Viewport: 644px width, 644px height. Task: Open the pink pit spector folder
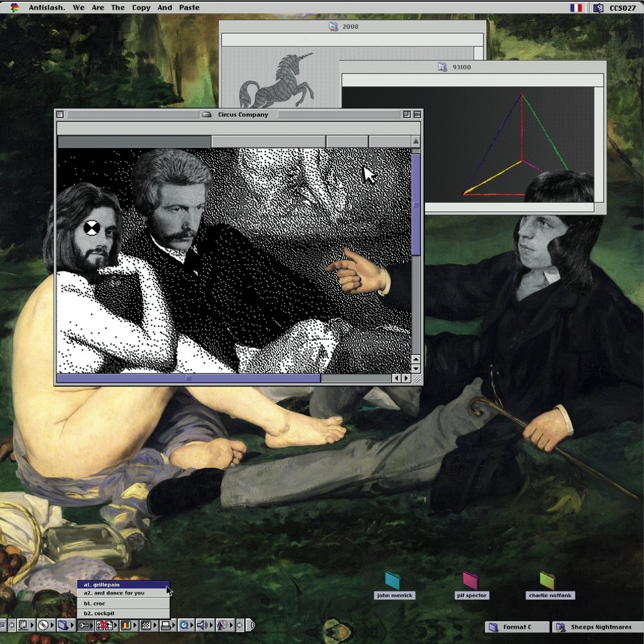[471, 581]
